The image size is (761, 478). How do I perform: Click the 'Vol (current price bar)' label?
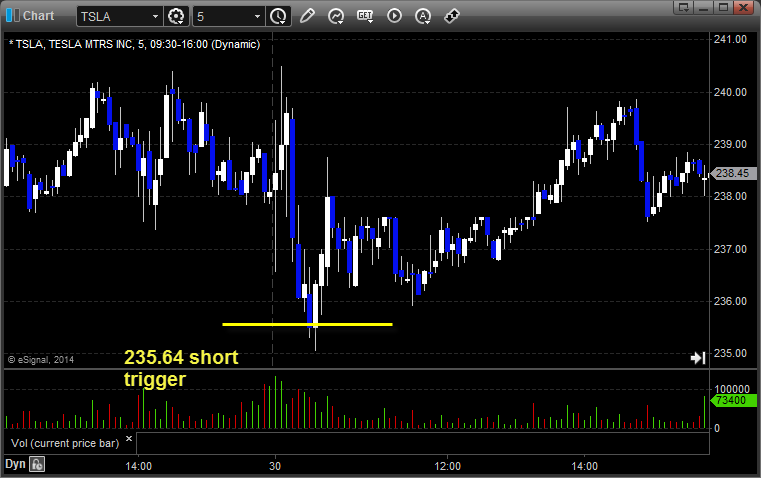pos(65,443)
